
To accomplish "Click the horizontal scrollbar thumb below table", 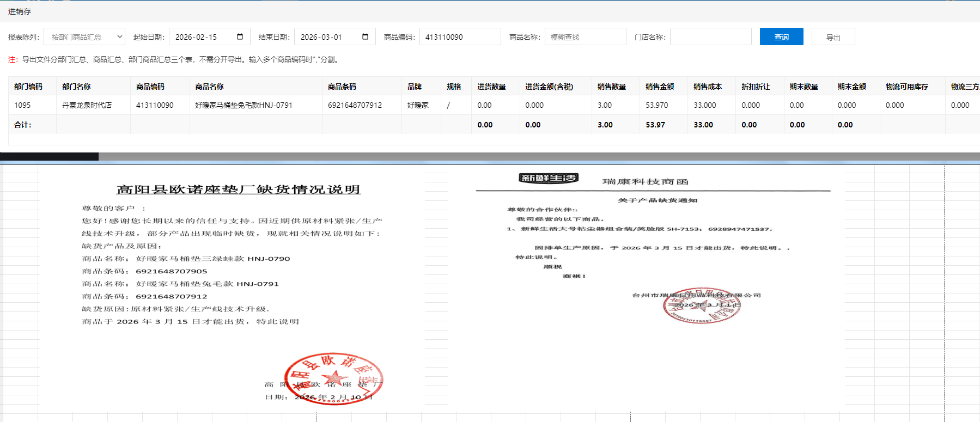I will [49, 157].
